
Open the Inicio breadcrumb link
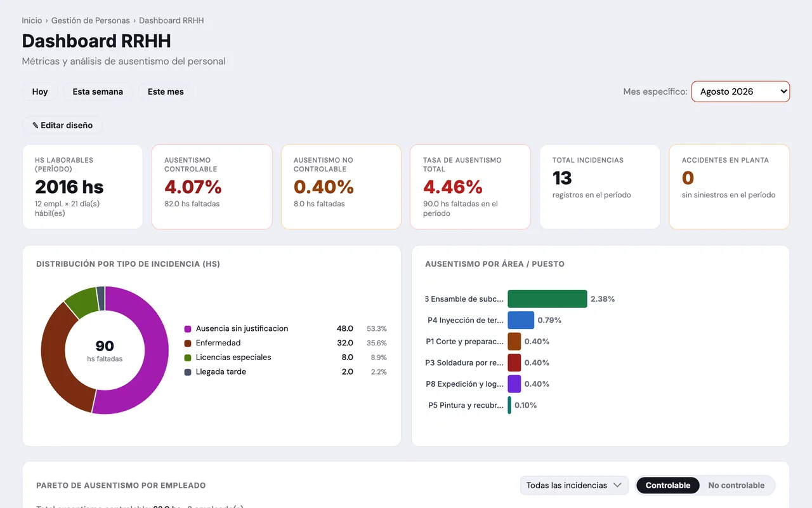click(32, 20)
